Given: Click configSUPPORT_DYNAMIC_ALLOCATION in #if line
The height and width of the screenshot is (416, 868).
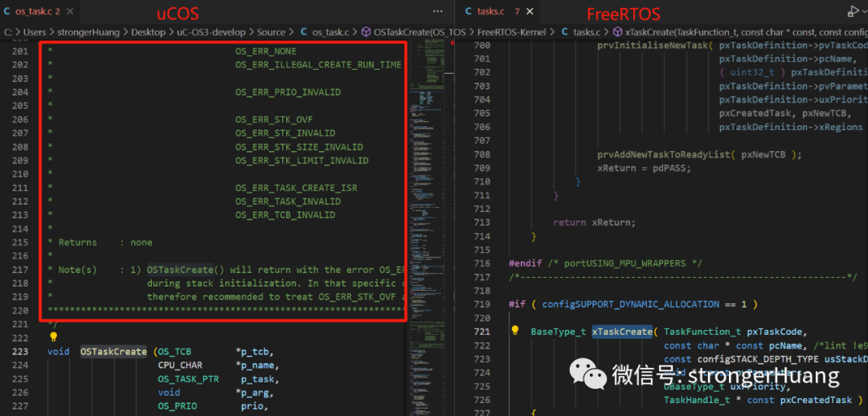Looking at the screenshot, I should pyautogui.click(x=631, y=304).
